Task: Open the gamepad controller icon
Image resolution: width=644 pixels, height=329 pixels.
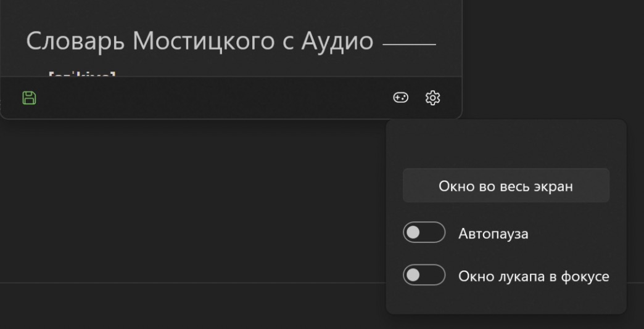Action: tap(401, 98)
